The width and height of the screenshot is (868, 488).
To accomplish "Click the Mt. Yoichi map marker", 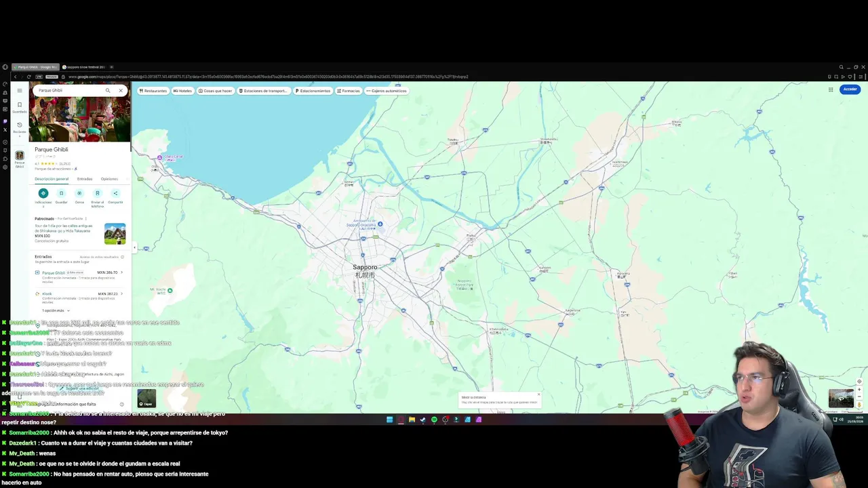I will point(170,291).
